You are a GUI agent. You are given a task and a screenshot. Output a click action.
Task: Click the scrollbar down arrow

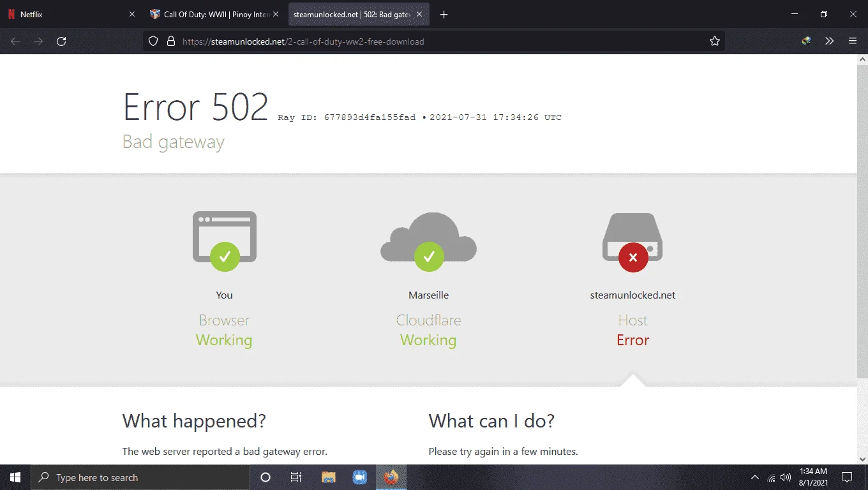[862, 458]
